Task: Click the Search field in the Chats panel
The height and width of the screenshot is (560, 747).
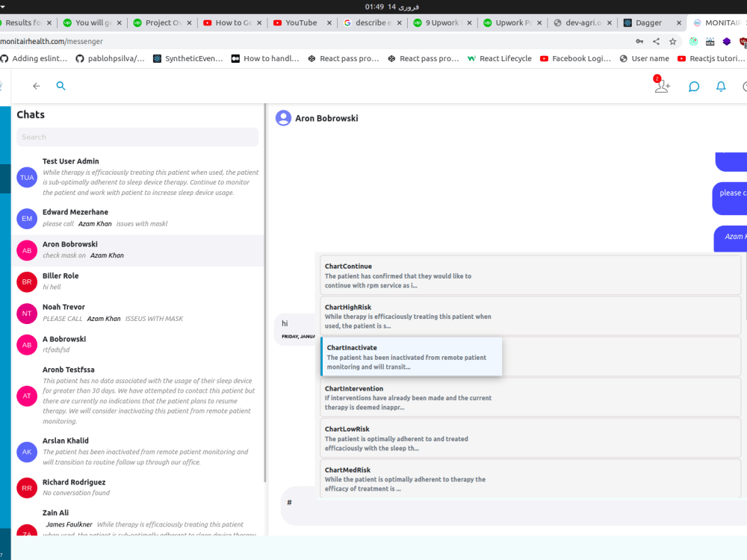Action: 137,137
